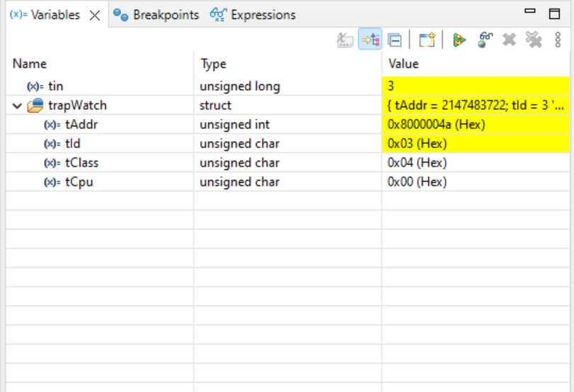Click the Collapse All toolbar icon
Image resolution: width=574 pixels, height=392 pixels.
(x=395, y=40)
